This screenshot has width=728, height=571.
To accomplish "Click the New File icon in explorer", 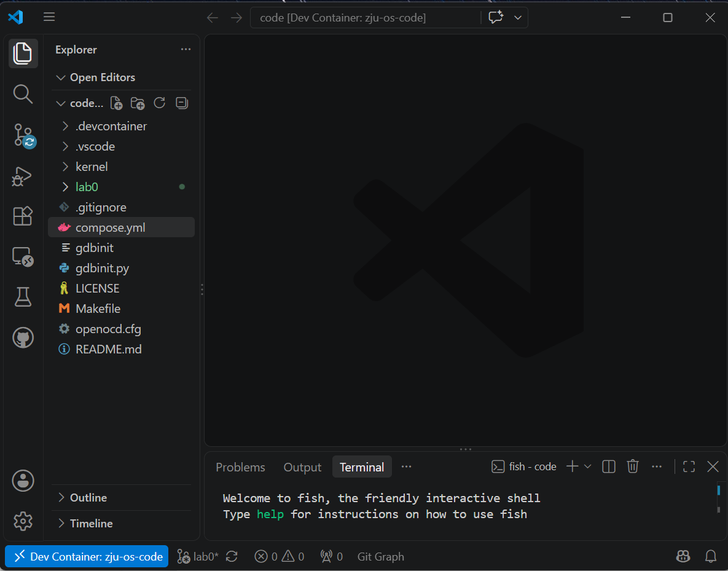I will coord(116,103).
